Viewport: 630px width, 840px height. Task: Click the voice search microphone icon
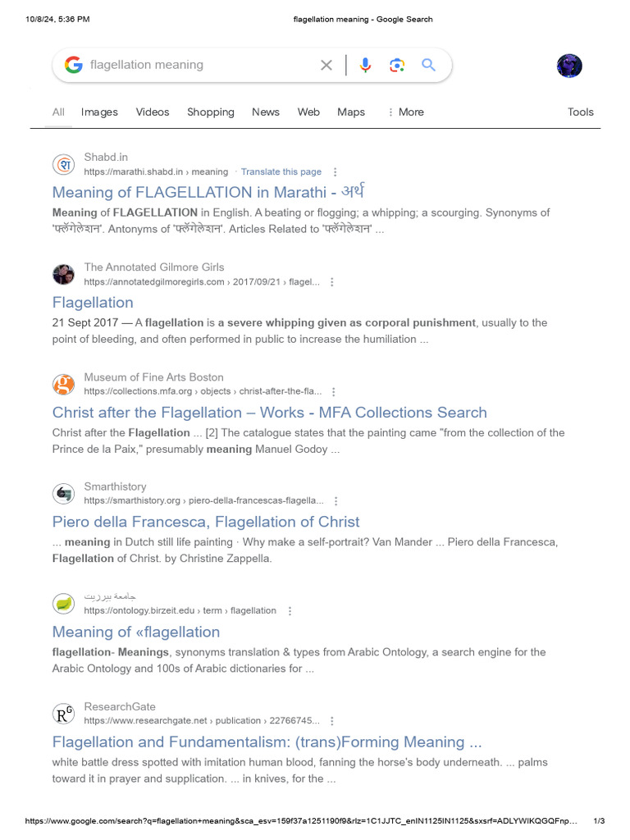[x=366, y=66]
